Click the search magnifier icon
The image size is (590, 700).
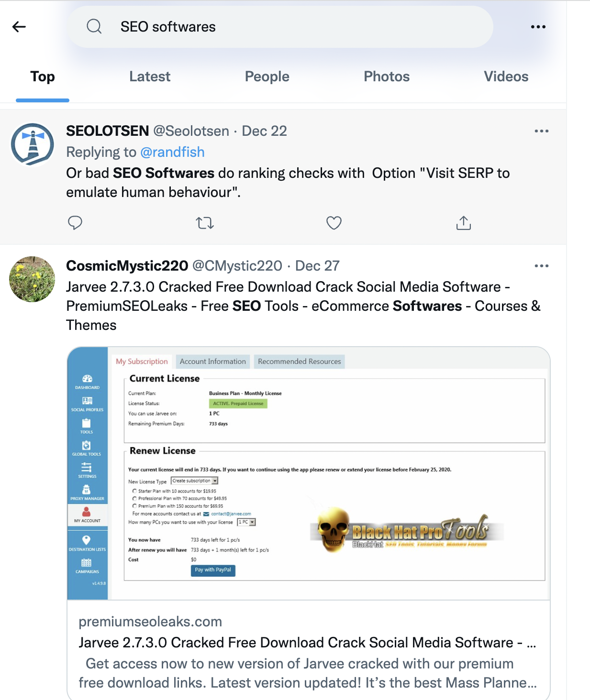[x=94, y=26]
